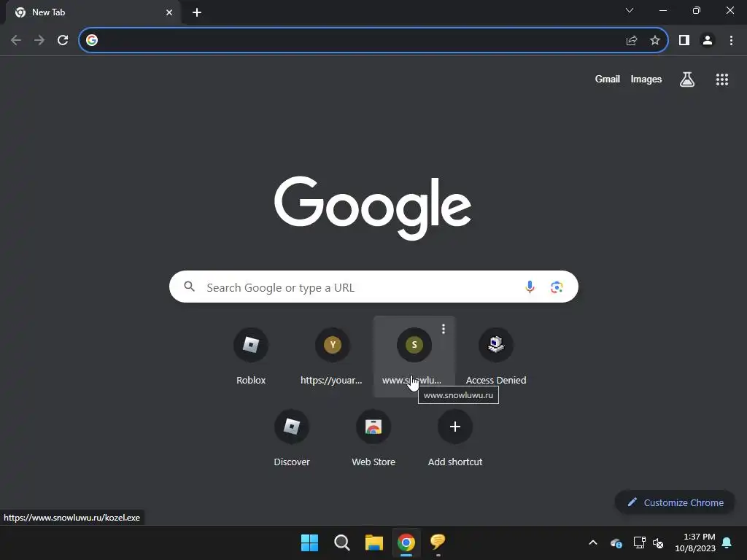Share this page via the share icon

click(x=632, y=41)
